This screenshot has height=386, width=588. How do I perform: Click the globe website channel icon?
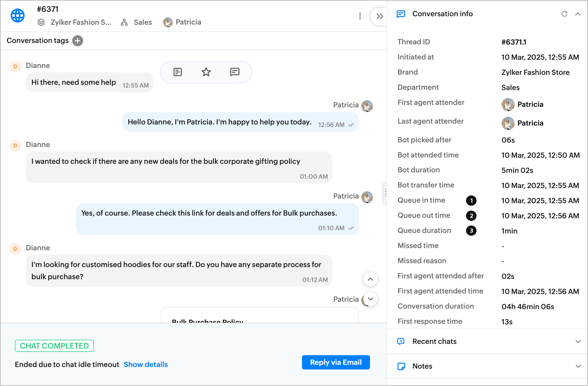point(18,16)
